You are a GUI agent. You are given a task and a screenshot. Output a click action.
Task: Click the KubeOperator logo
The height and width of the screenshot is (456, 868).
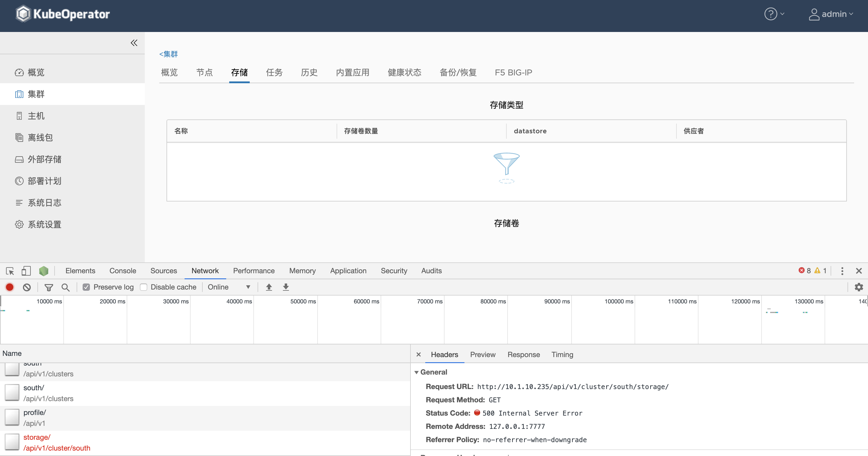click(63, 14)
